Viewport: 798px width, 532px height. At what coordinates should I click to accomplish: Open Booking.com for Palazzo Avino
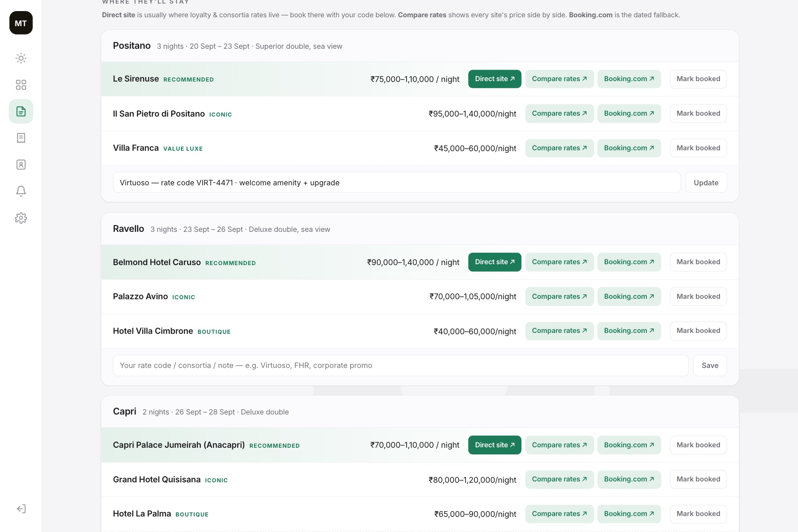pos(629,297)
